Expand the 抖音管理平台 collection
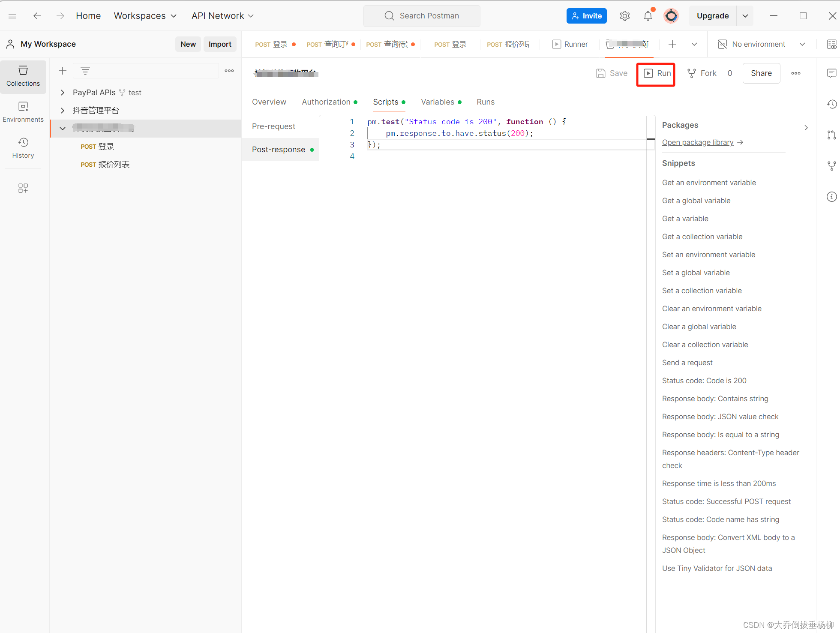The image size is (840, 633). pyautogui.click(x=63, y=111)
